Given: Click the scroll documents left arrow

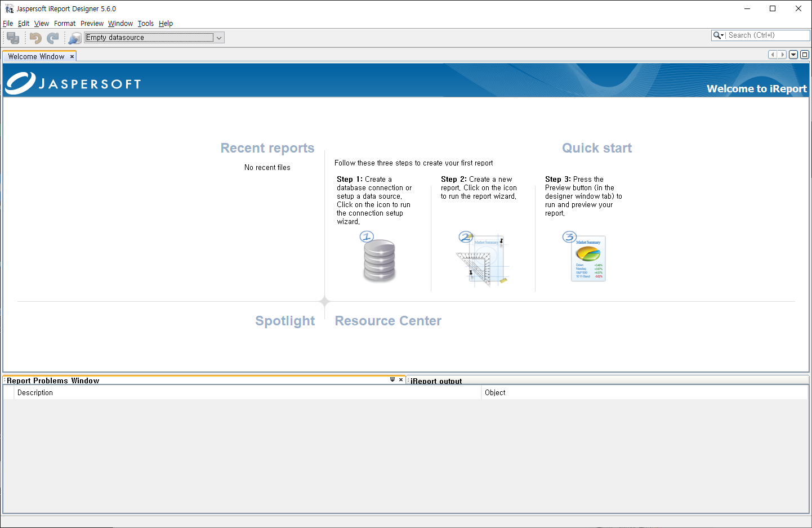Looking at the screenshot, I should 773,55.
